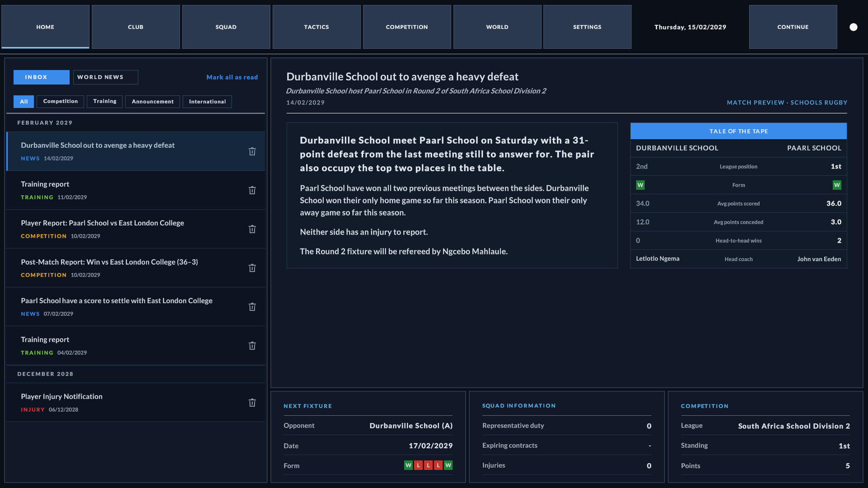Open the World tab

coord(497,27)
